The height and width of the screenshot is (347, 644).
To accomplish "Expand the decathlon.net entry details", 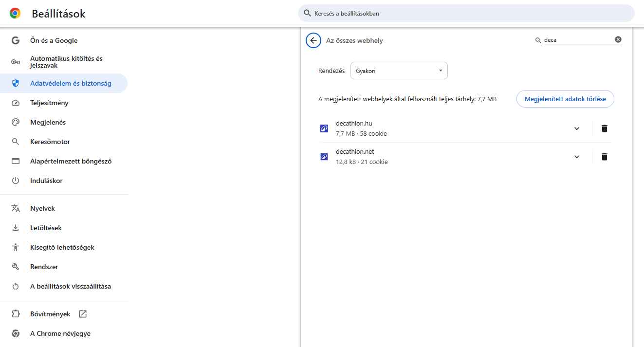I will pos(576,157).
